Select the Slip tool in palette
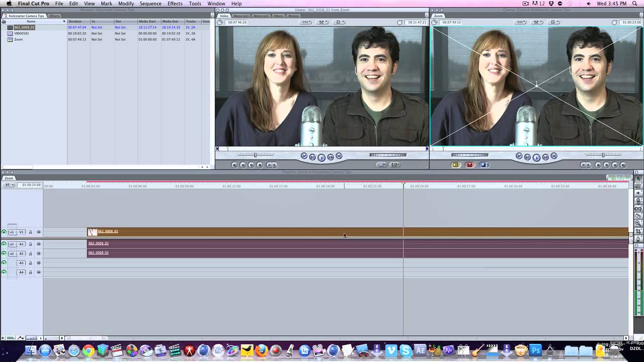 638,208
